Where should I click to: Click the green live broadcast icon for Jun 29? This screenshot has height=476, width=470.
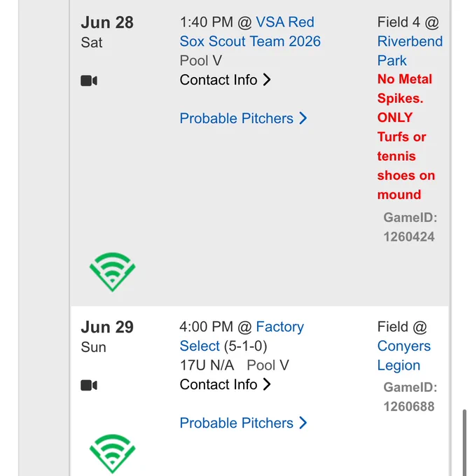click(112, 454)
